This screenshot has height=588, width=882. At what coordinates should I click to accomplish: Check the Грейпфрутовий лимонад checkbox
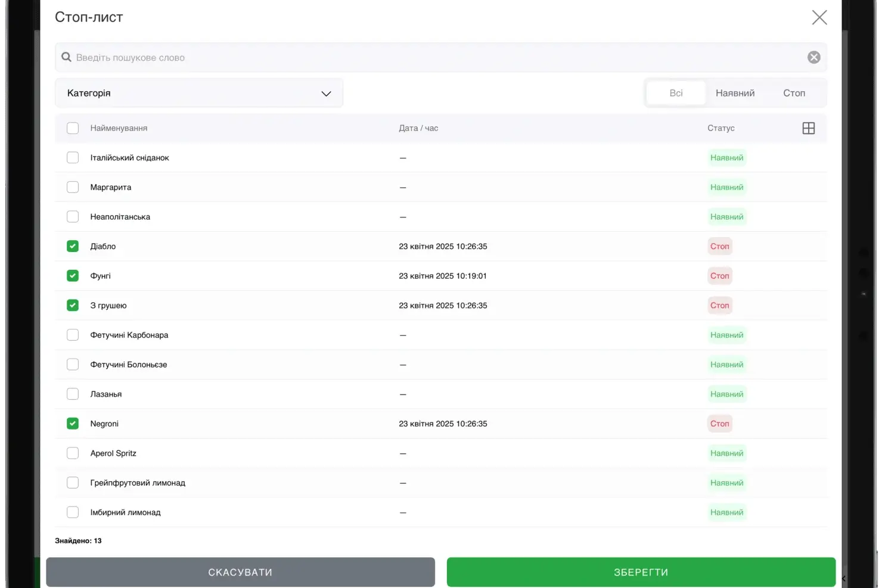tap(73, 483)
